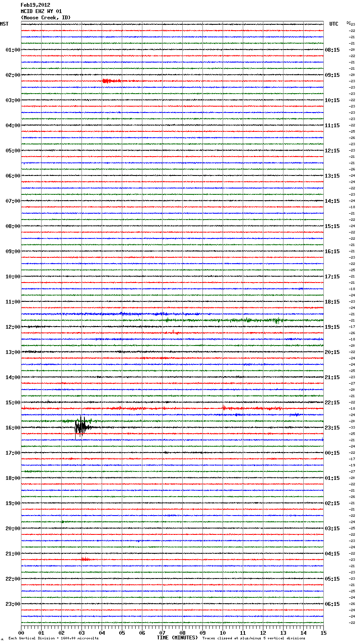357x644 pixels.
Task: Click the 05 minute axis tick label
Action: [122, 633]
